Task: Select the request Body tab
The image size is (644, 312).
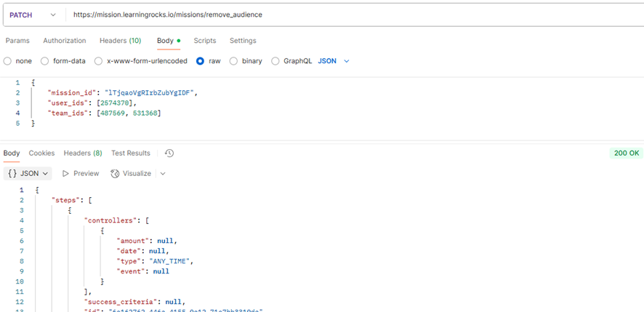Action: point(169,41)
